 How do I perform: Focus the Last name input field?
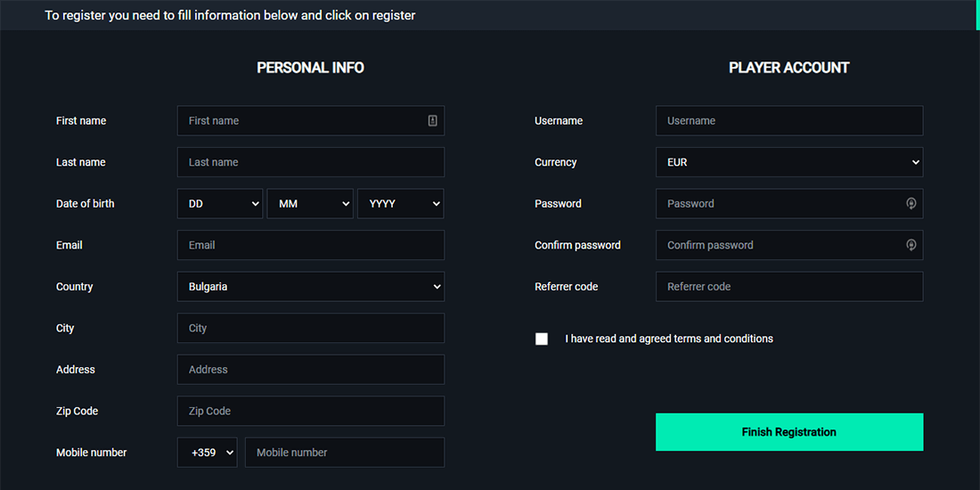click(310, 162)
